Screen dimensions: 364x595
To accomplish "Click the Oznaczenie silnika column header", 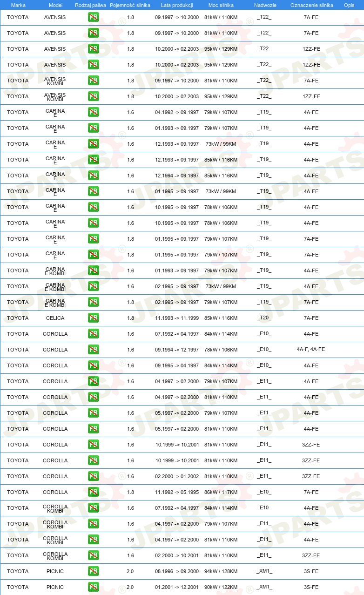I will [311, 5].
